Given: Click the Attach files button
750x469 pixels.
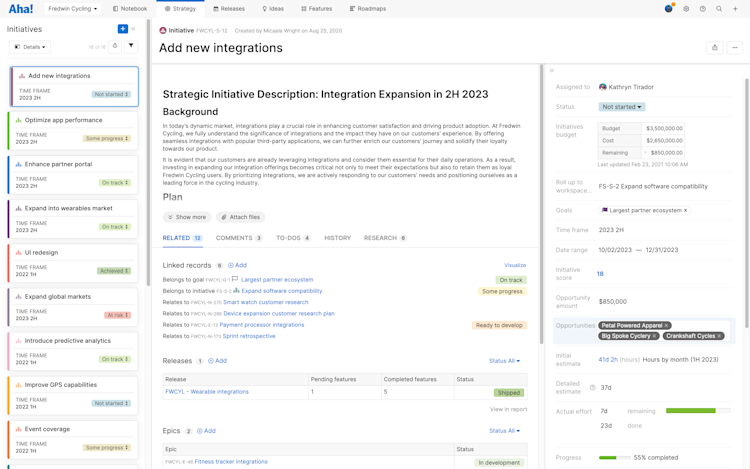Looking at the screenshot, I should (240, 217).
